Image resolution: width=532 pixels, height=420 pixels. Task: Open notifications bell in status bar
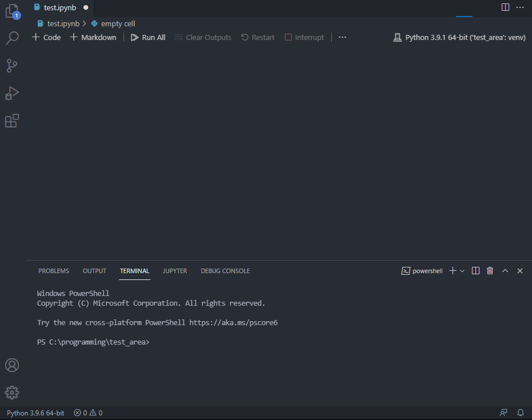coord(521,413)
